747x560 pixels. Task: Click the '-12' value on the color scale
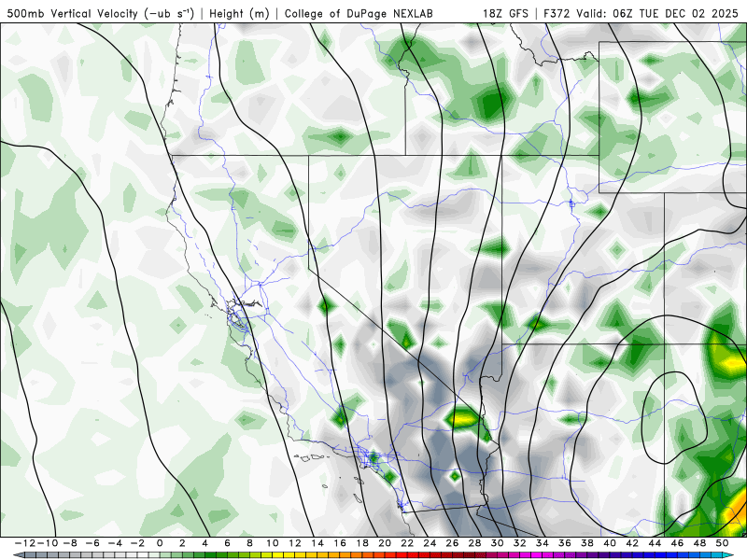(24, 543)
